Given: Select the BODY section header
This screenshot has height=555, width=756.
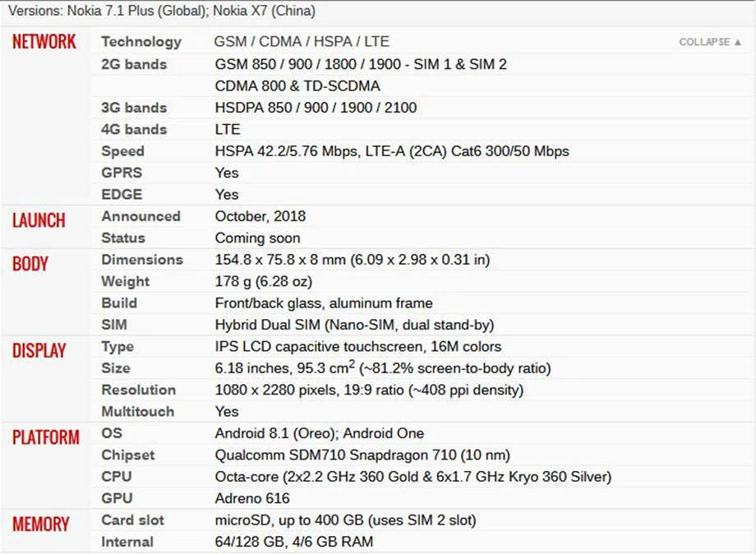Looking at the screenshot, I should click(30, 264).
